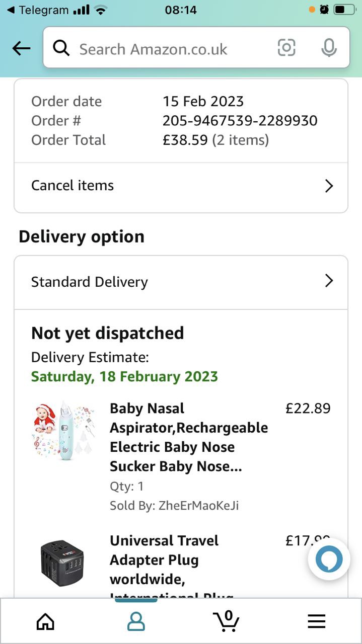Tap the search magnifier icon
This screenshot has width=362, height=644.
[x=61, y=48]
